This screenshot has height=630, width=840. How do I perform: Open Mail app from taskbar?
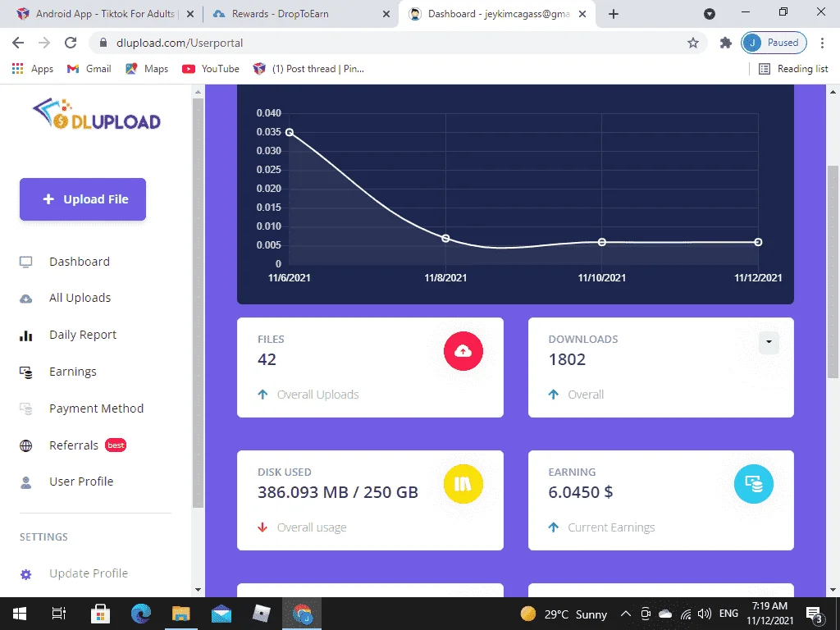click(x=221, y=614)
